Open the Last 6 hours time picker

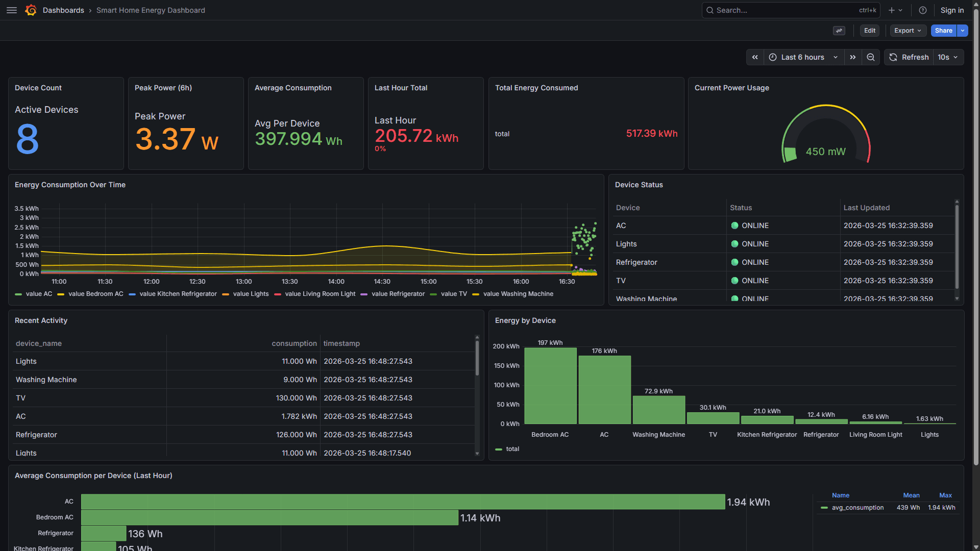803,57
